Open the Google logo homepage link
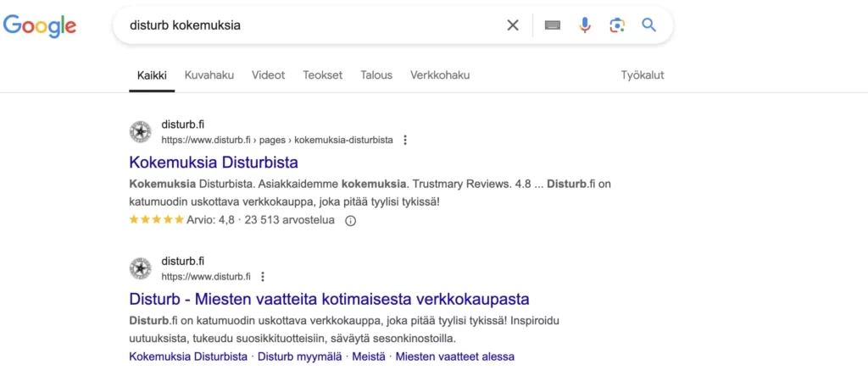The image size is (868, 381). [x=40, y=26]
